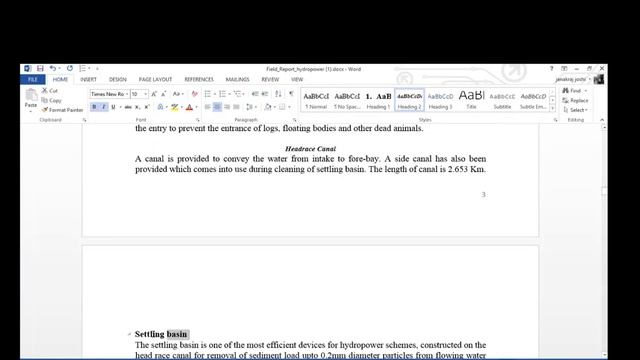This screenshot has height=360, width=640.
Task: Click the Headrace Canal heading text
Action: 310,149
